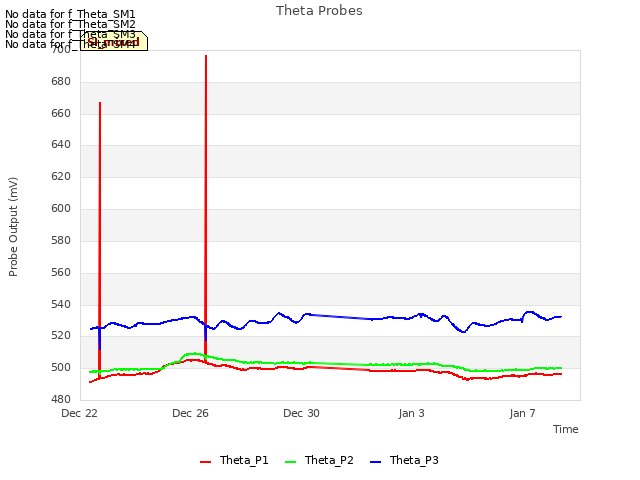The width and height of the screenshot is (640, 480).
Task: Toggle the Theta_P3 legend entry
Action: click(404, 460)
